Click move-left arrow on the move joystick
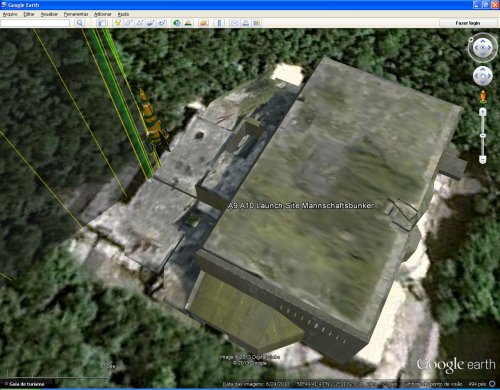 (x=476, y=76)
